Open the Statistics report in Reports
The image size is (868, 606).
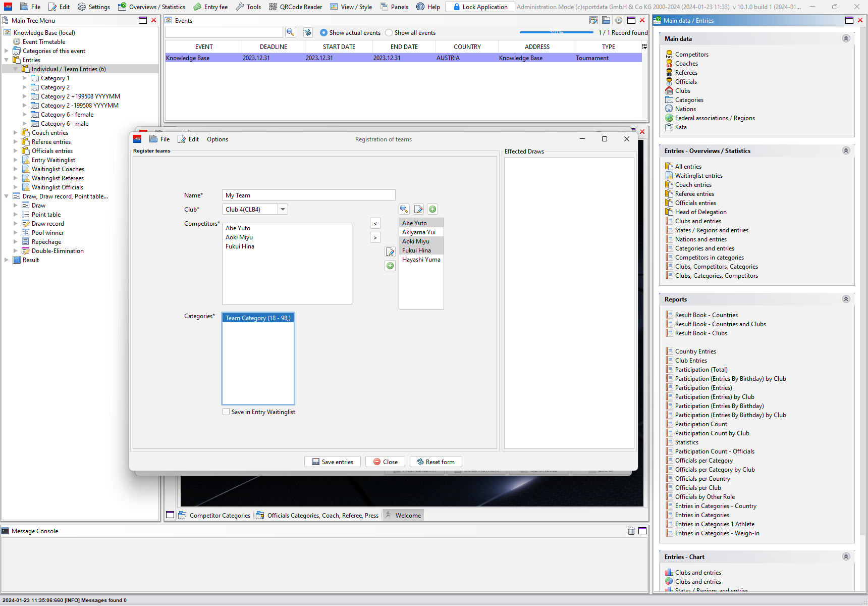687,442
